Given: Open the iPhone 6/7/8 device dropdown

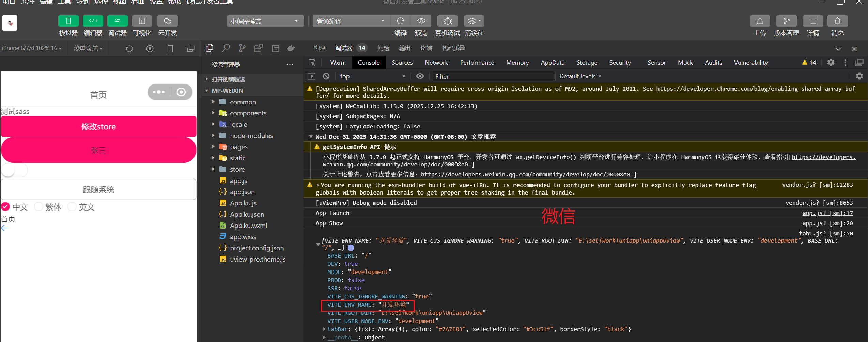Looking at the screenshot, I should (x=32, y=48).
